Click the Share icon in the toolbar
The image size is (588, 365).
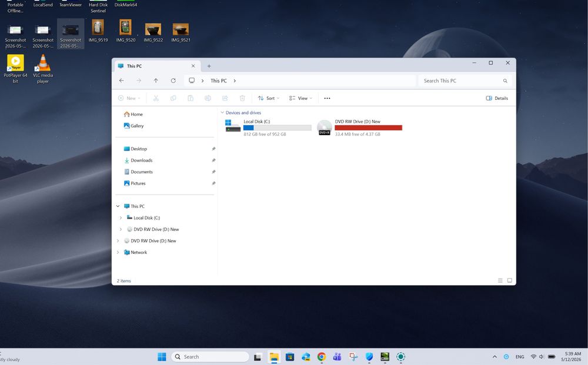225,98
